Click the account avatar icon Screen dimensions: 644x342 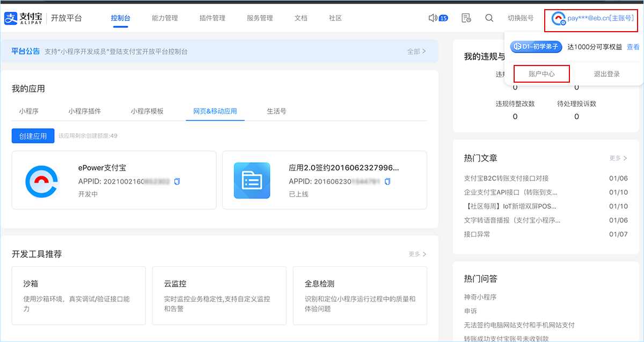point(559,19)
